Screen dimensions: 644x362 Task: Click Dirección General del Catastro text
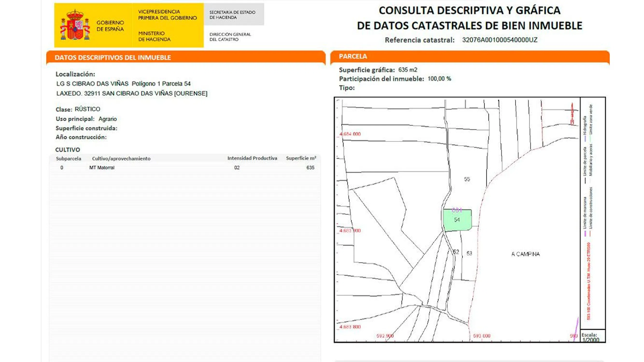[230, 37]
